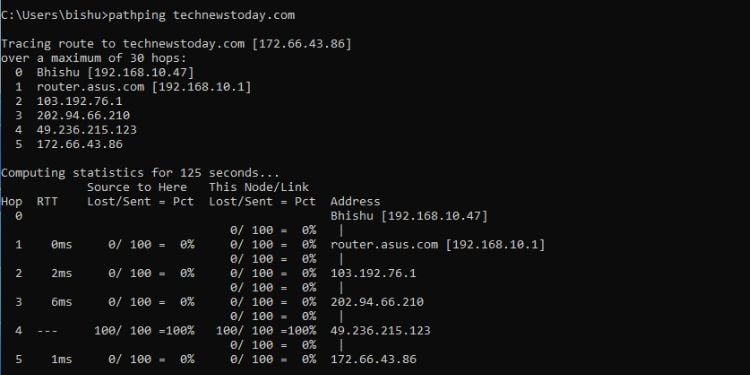
Task: Click IP 49.236.215.123 in the route list
Action: [x=87, y=130]
